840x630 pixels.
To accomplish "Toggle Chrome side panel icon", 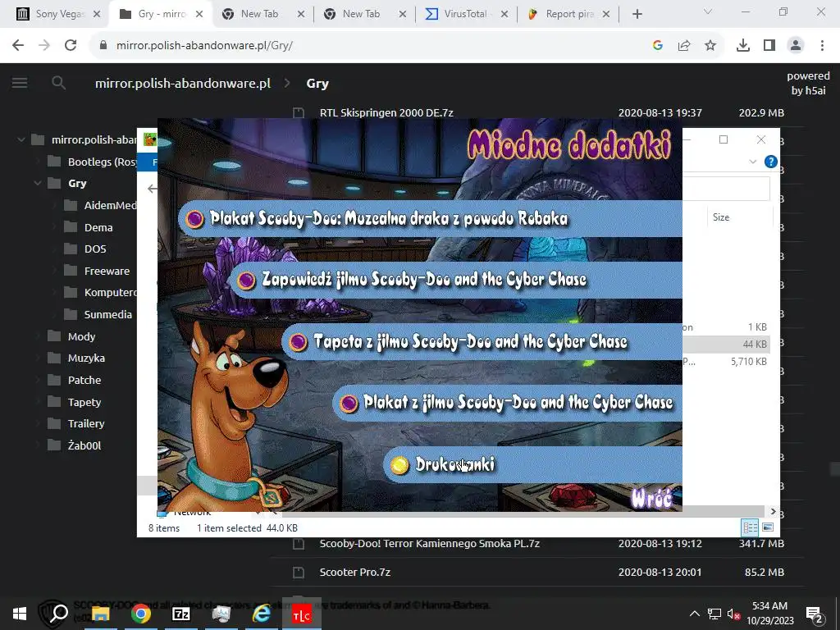I will (x=769, y=46).
